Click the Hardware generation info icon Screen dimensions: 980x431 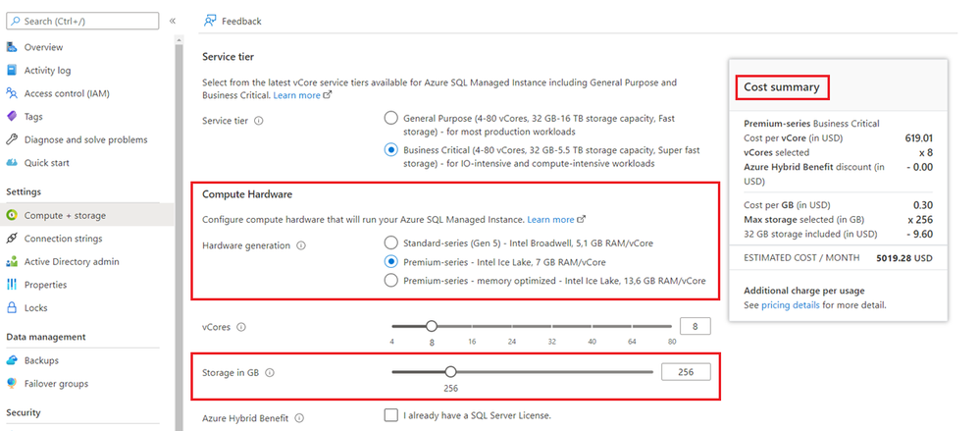(x=301, y=245)
